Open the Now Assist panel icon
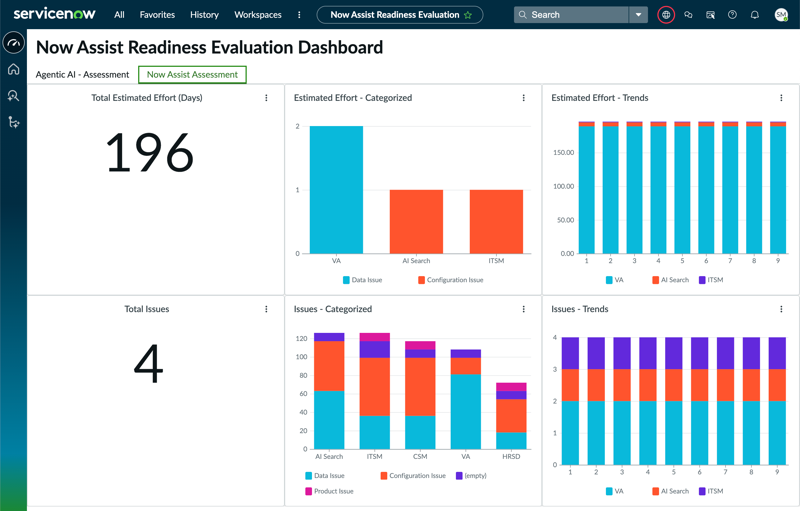 coord(710,15)
